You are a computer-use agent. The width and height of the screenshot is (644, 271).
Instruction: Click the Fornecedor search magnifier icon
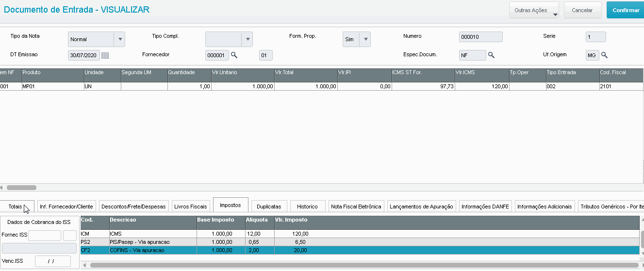234,55
